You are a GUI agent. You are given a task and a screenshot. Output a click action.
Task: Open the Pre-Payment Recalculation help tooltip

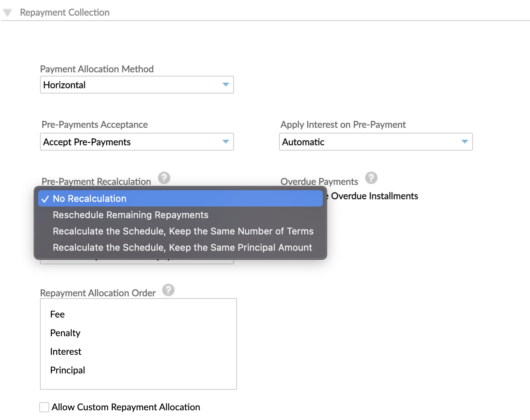pos(164,178)
